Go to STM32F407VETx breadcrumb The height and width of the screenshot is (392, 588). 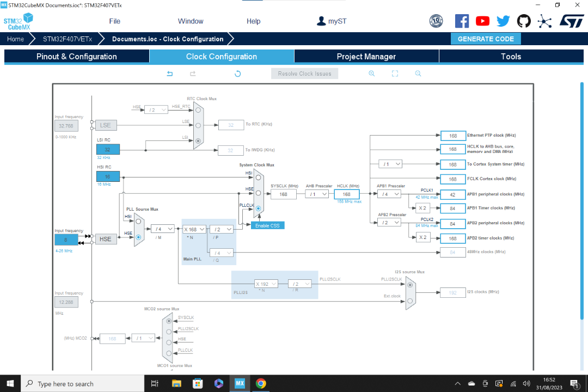click(x=68, y=39)
